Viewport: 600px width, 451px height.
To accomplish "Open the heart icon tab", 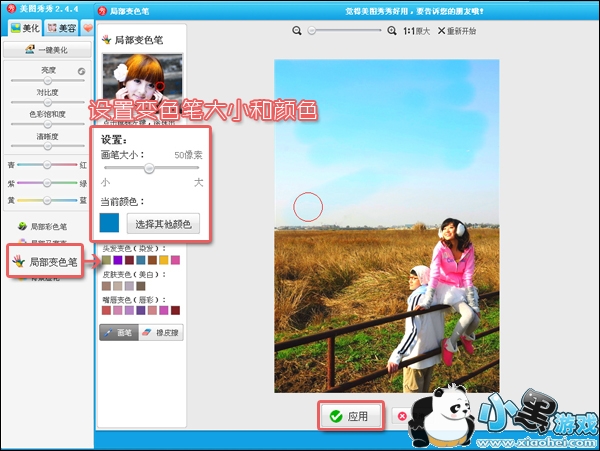I will pyautogui.click(x=88, y=28).
